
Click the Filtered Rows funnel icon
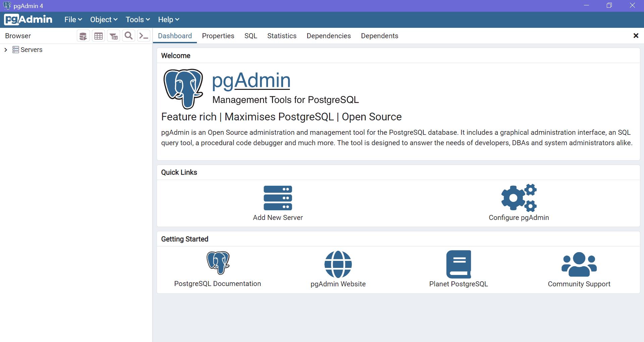[113, 36]
